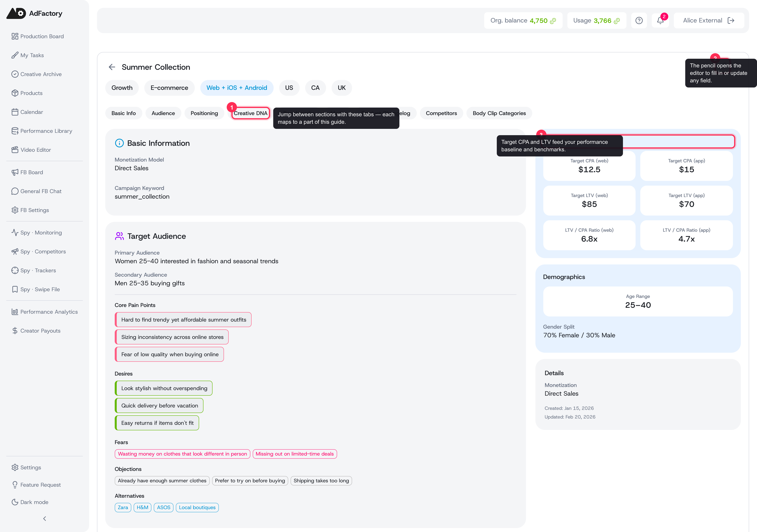The image size is (757, 532).
Task: Switch to the Competitors tab
Action: pyautogui.click(x=441, y=113)
